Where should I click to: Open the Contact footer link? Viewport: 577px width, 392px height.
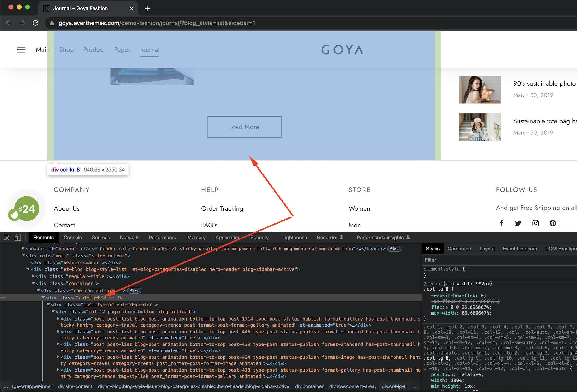click(x=64, y=225)
